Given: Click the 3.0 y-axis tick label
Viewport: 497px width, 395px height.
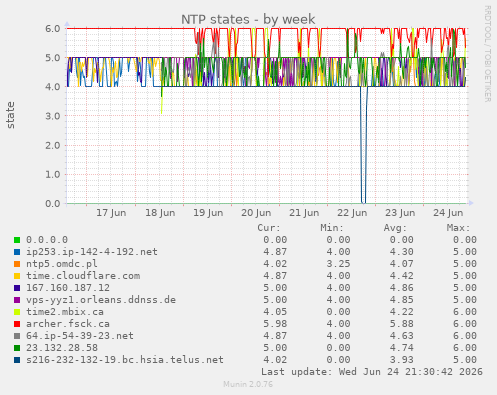Looking at the screenshot, I should 53,116.
